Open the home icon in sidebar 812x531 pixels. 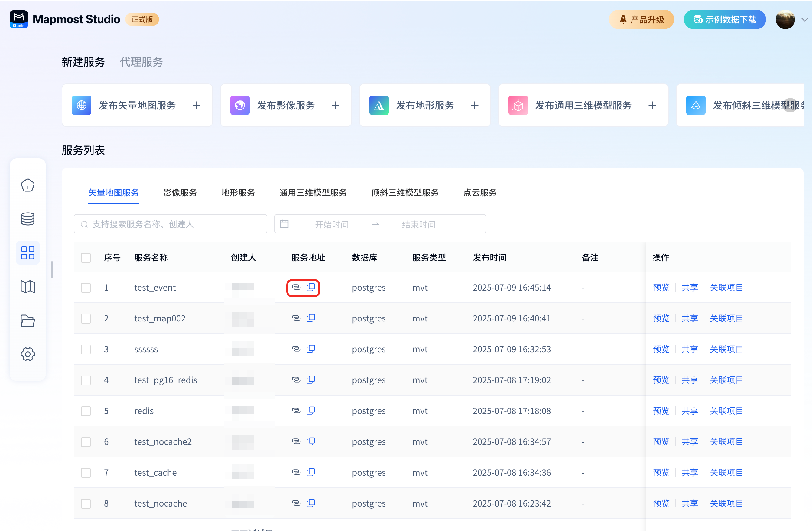click(x=28, y=185)
